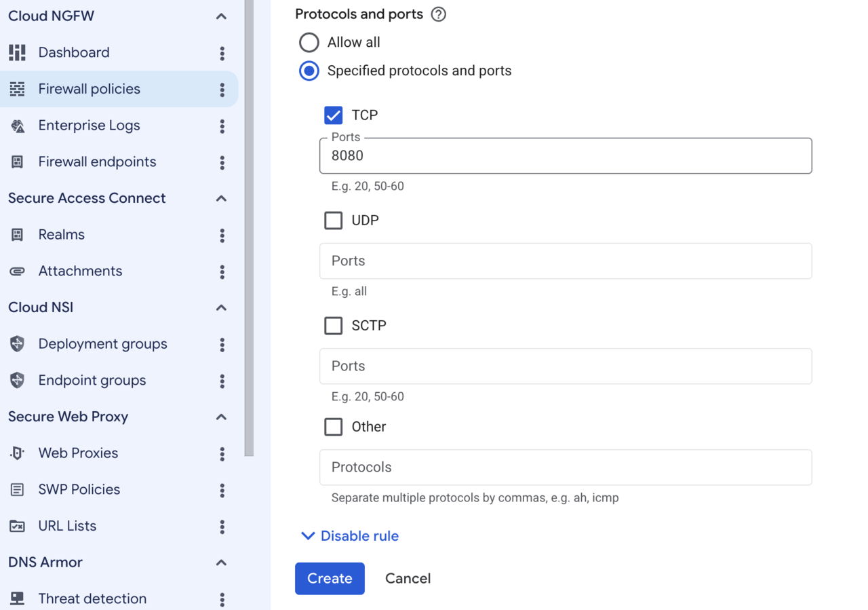Click the Web Proxies icon
This screenshot has width=868, height=610.
17,453
